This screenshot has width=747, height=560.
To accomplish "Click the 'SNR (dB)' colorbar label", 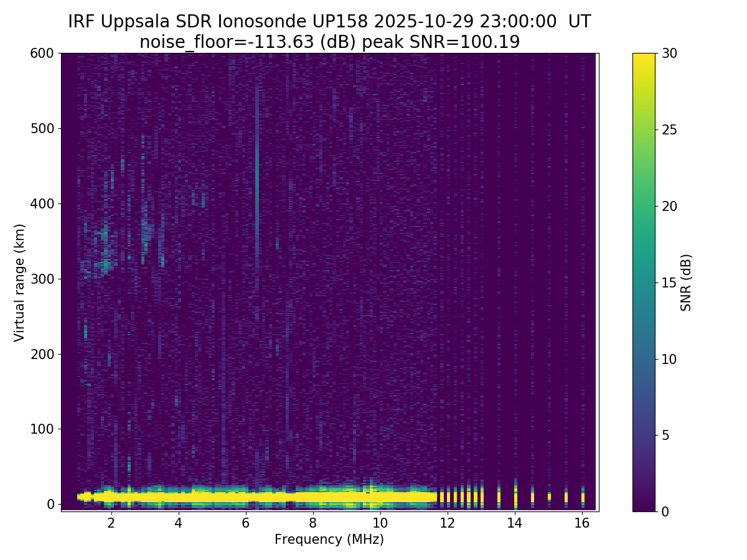I will (x=686, y=282).
